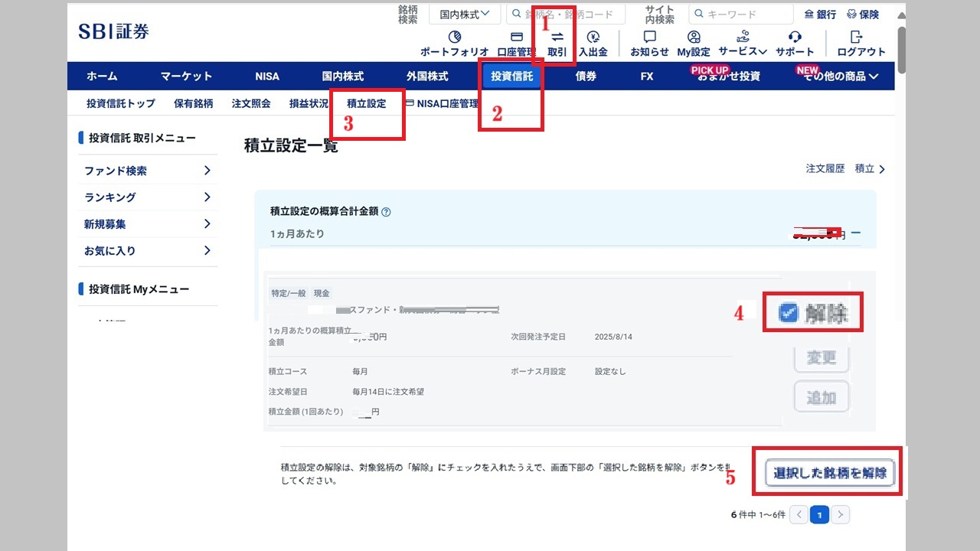Open My設定 user settings icon
Viewport: 980px width, 551px height.
click(694, 37)
